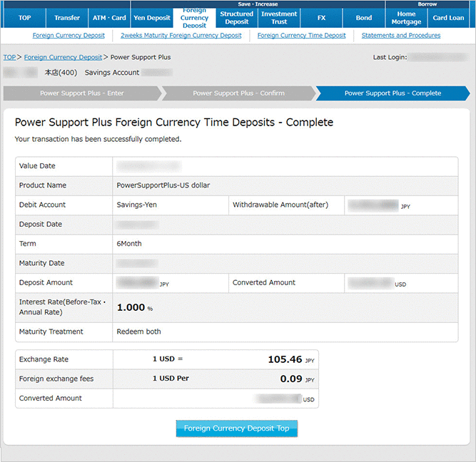The image size is (476, 462).
Task: Click the Power Support Plus - Enter step
Action: [x=81, y=93]
